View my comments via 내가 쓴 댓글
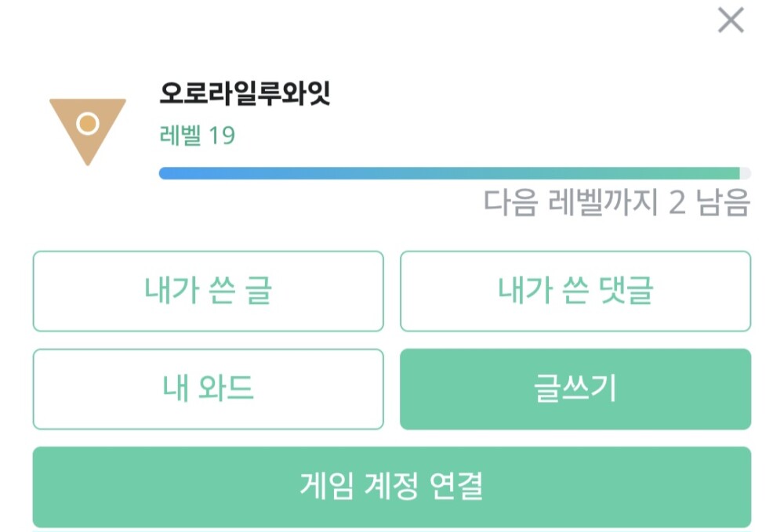 pos(575,291)
